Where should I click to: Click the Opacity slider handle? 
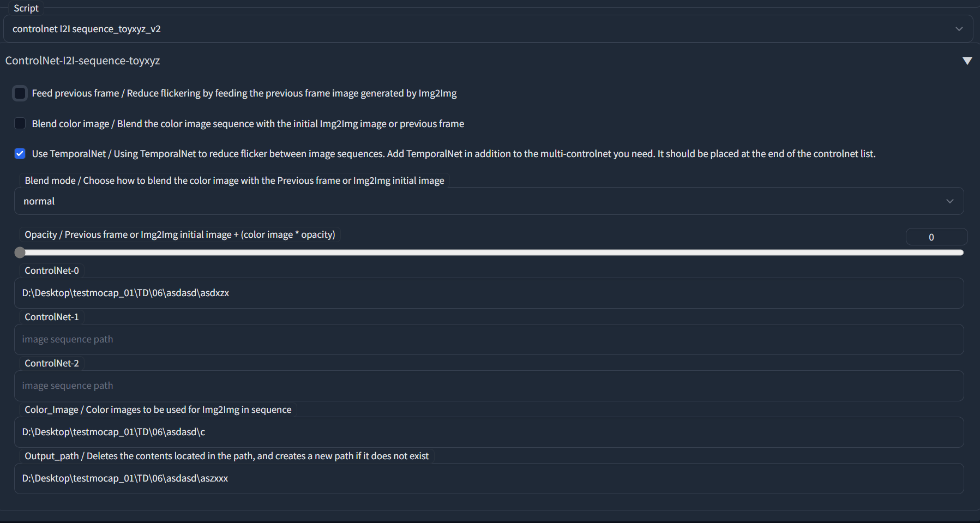pyautogui.click(x=20, y=253)
